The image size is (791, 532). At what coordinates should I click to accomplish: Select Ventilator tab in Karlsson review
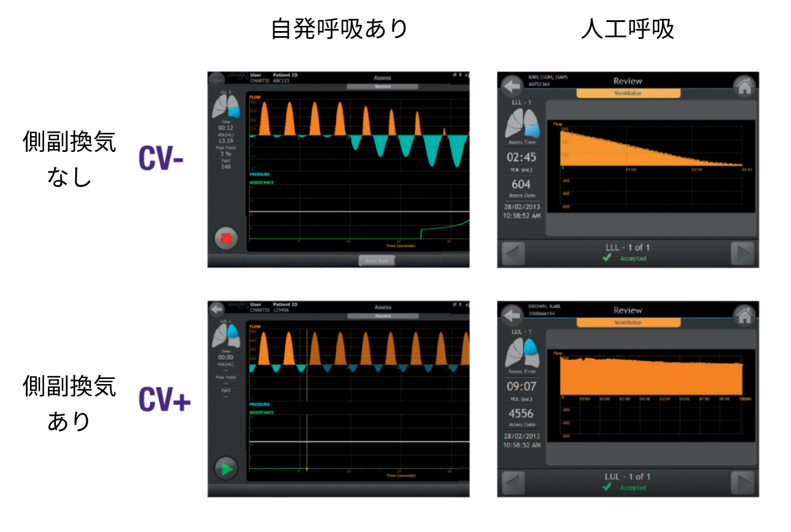tap(628, 93)
